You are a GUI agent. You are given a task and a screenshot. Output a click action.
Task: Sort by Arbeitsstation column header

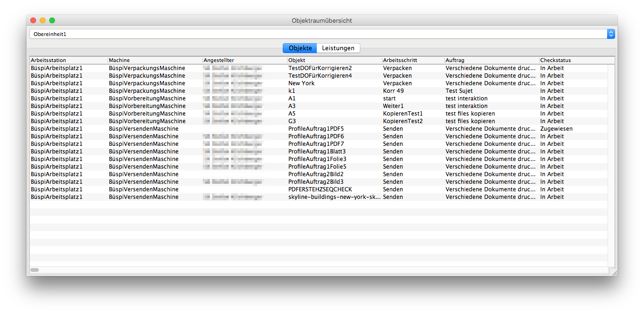pyautogui.click(x=69, y=60)
